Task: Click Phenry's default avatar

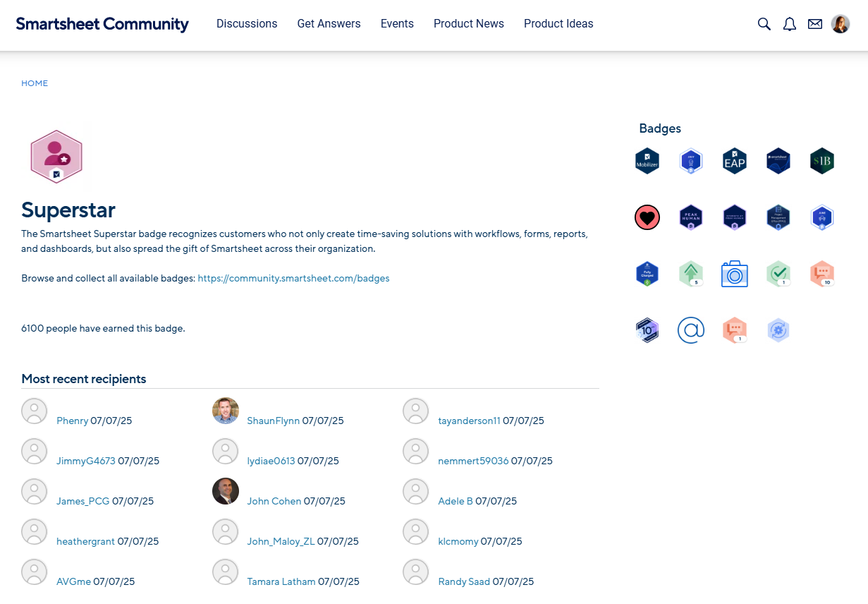Action: (x=35, y=411)
